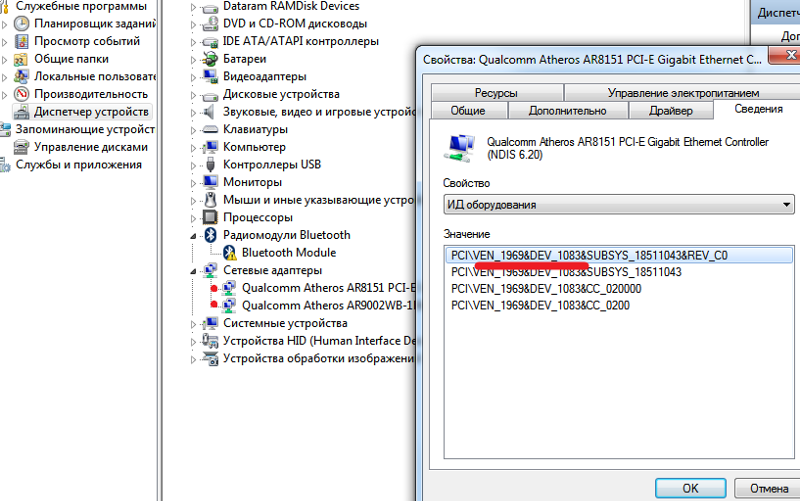Select 'Службы и приложения' tree item
The height and width of the screenshot is (501, 800).
(x=79, y=165)
